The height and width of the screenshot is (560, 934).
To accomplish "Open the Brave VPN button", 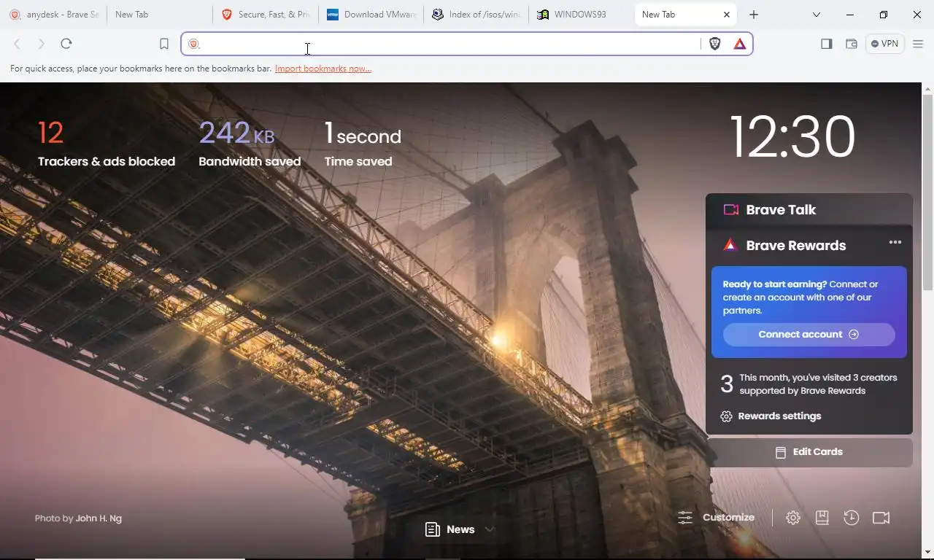I will pyautogui.click(x=885, y=44).
